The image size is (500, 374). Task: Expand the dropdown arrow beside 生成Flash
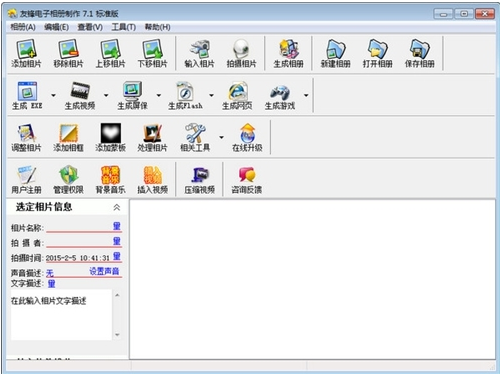point(211,96)
